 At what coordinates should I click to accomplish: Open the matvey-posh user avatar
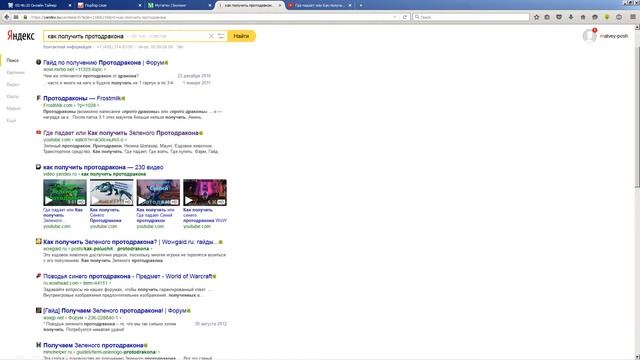(589, 36)
